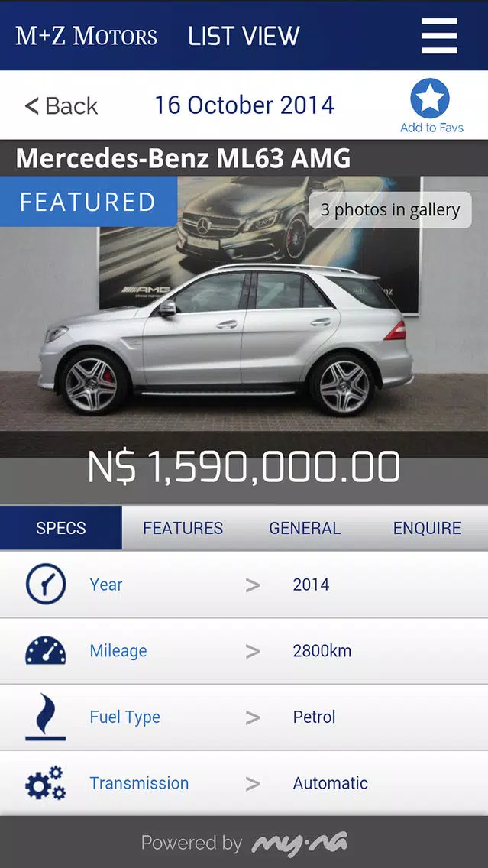Screen dimensions: 488x868
Task: Switch to the Features tab
Action: (183, 528)
